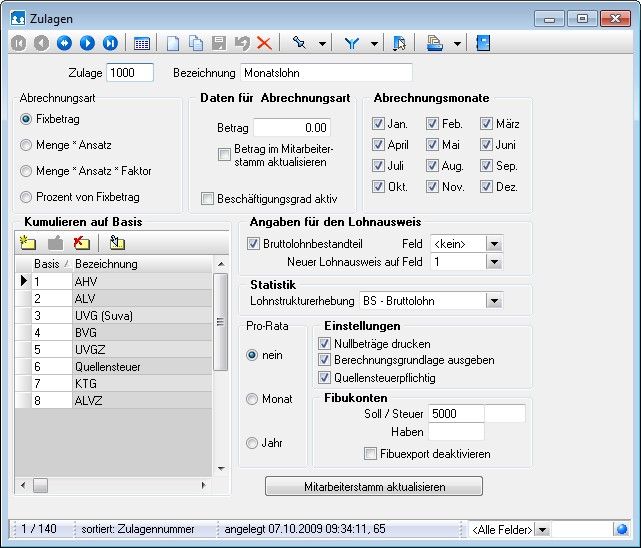Open the filter funnel dropdown arrow
The height and width of the screenshot is (548, 641).
coord(374,43)
